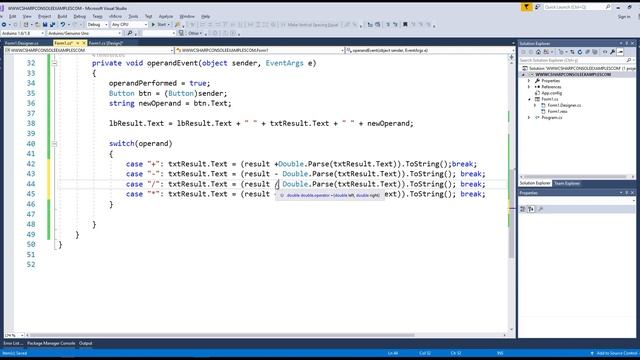Open the Package Manager Console tab
Screen dimensions: 640x360
(51, 343)
